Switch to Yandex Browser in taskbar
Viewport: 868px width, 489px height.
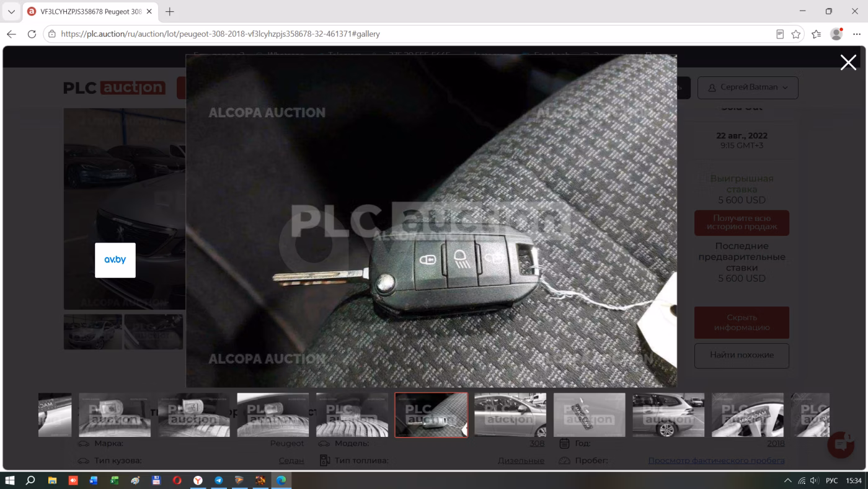click(198, 480)
